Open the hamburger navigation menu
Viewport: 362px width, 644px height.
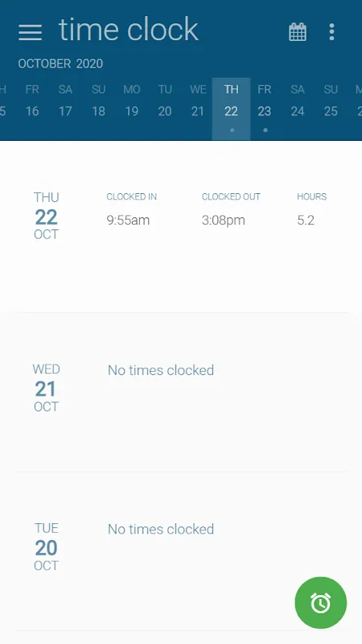pyautogui.click(x=30, y=32)
